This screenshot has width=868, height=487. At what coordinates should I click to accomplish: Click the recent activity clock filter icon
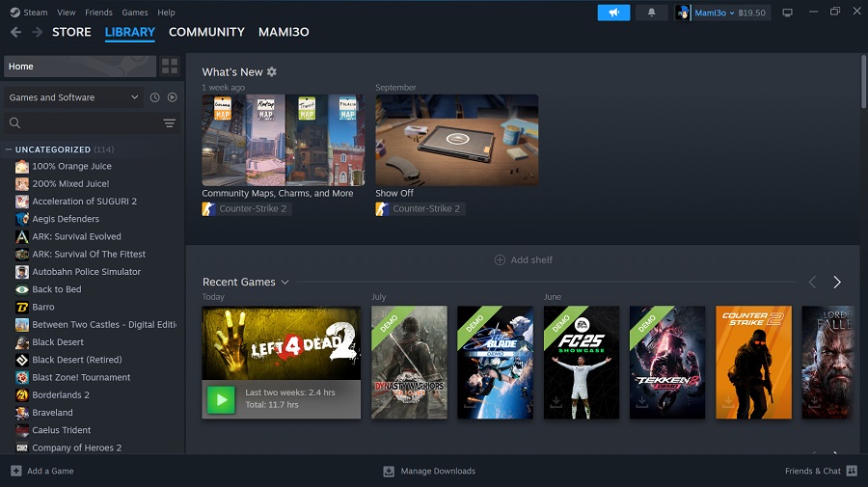pyautogui.click(x=154, y=97)
